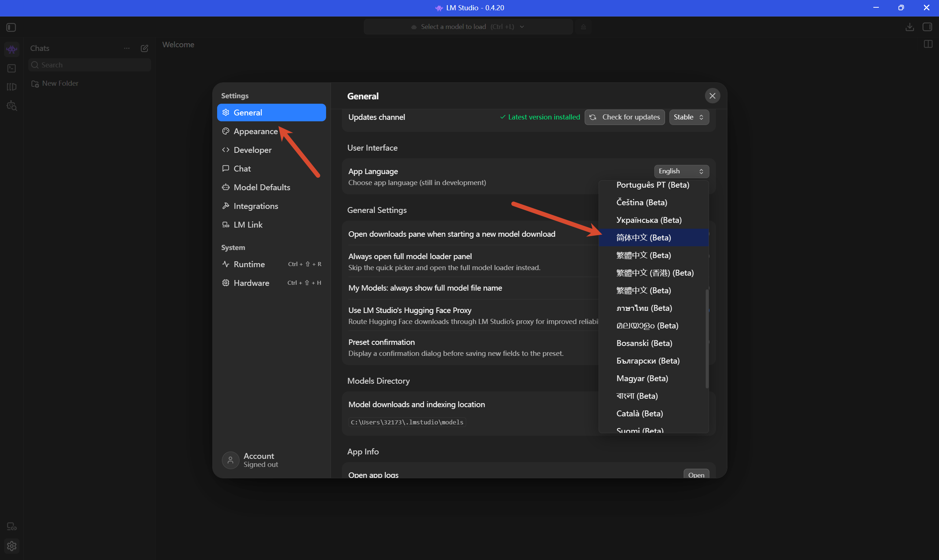The height and width of the screenshot is (560, 939).
Task: Toggle the left sidebar panel icon
Action: [x=11, y=27]
